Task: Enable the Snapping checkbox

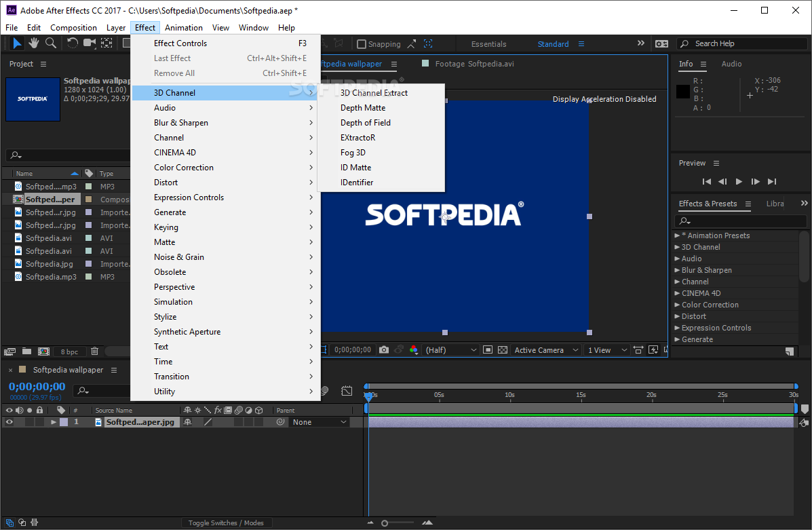Action: coord(362,44)
